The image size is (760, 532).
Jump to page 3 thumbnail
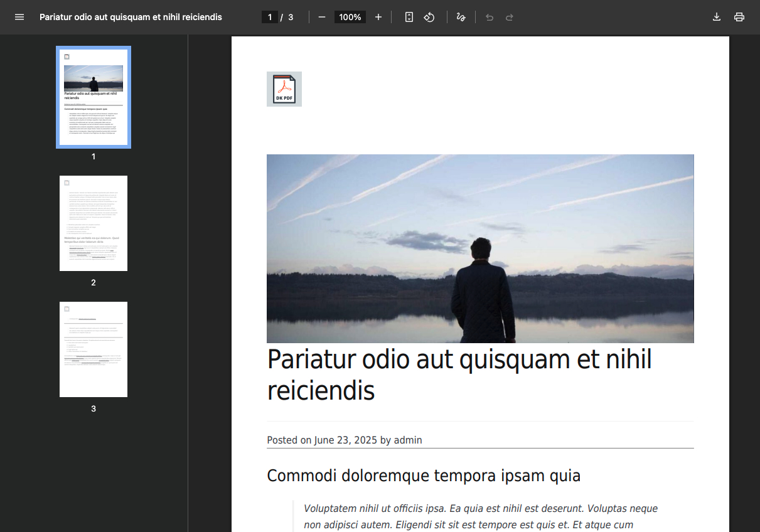pos(94,349)
